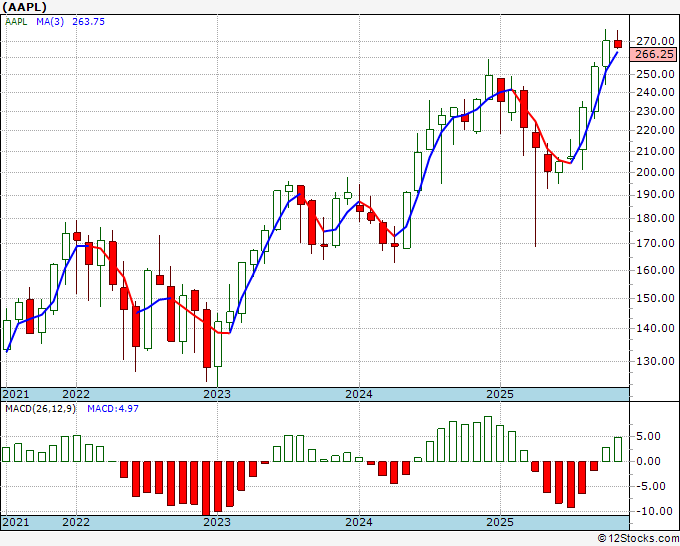
Task: Click the long-wick red candle reaching 170 in 2025
Action: pyautogui.click(x=536, y=140)
